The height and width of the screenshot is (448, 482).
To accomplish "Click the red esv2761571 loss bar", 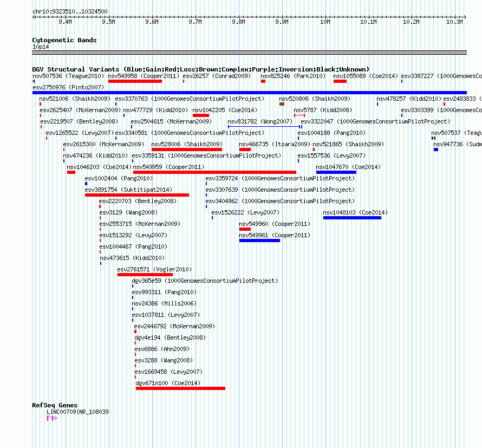I will coord(145,275).
